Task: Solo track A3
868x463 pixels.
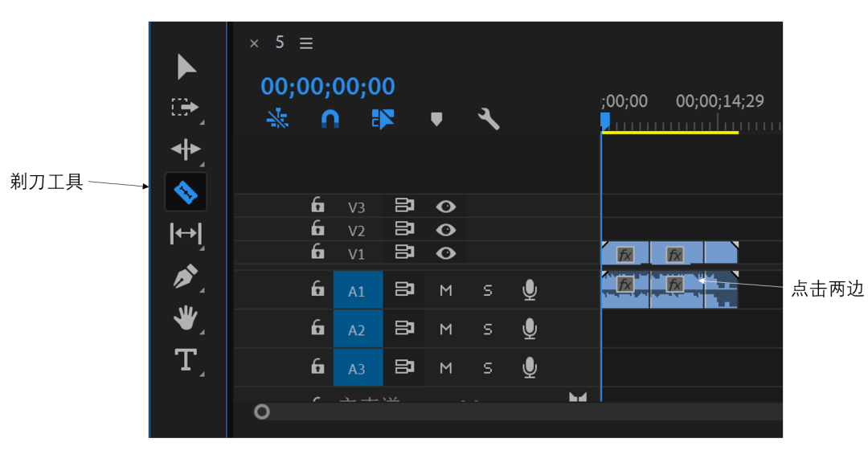Action: point(487,367)
